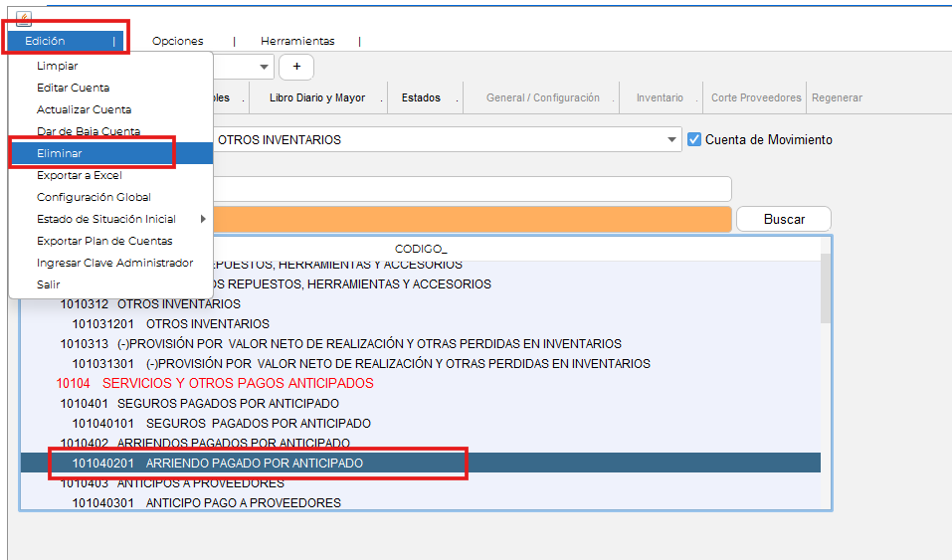Screen dimensions: 952x560
Task: Switch to Libro Diario y Mayor tab
Action: point(316,98)
